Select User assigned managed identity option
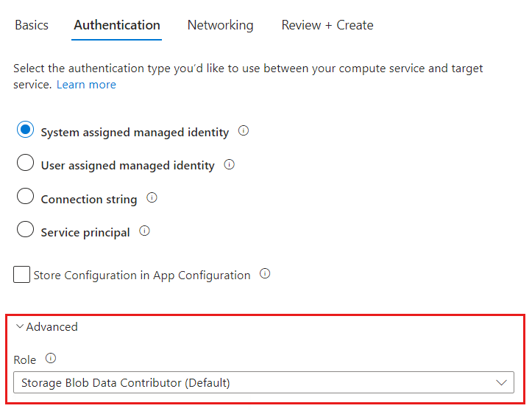 click(26, 164)
